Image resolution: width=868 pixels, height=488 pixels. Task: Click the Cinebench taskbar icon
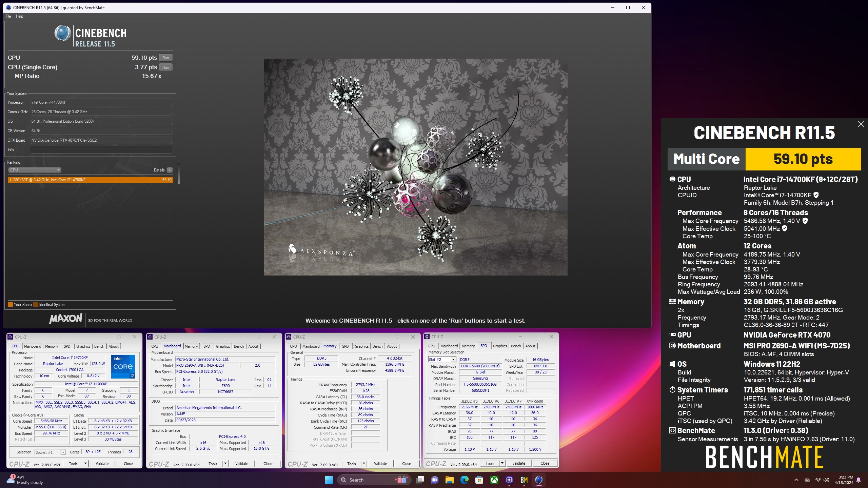[x=539, y=480]
